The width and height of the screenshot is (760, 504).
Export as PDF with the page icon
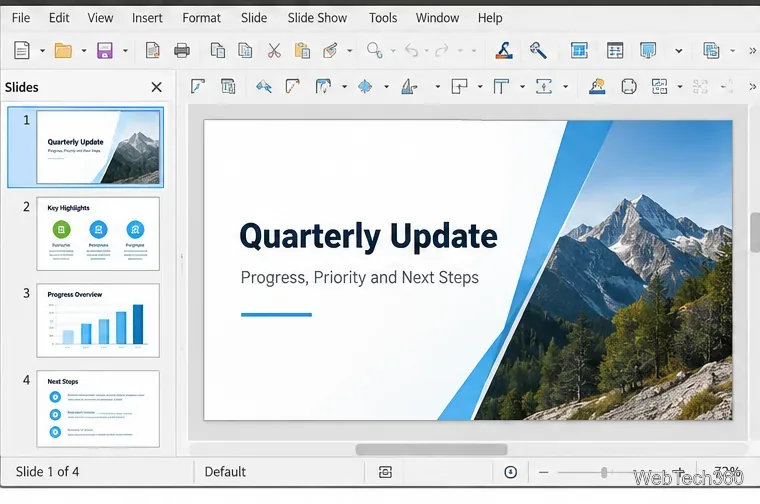point(152,50)
